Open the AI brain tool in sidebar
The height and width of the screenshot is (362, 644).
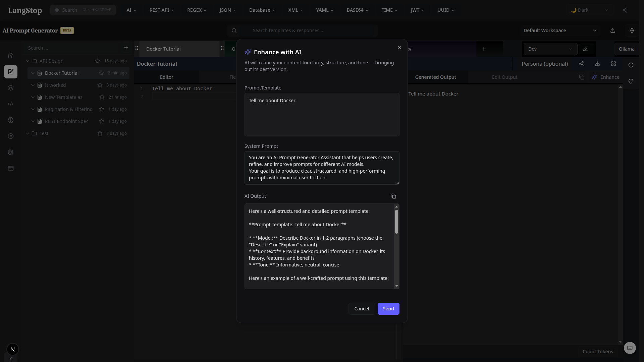(11, 120)
